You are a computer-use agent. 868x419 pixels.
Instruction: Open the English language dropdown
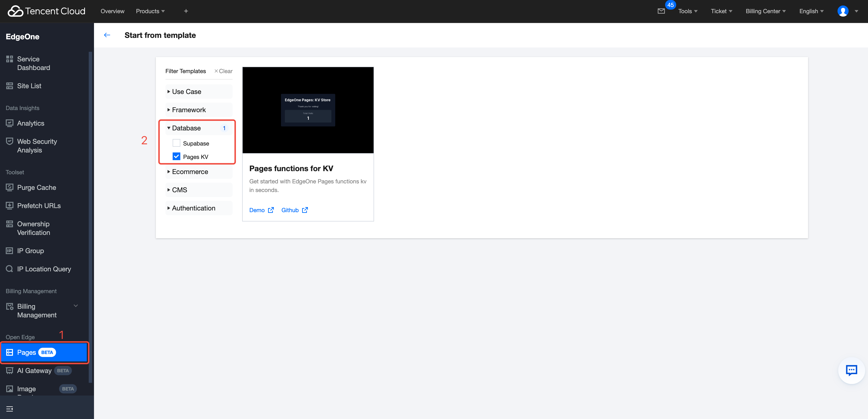click(811, 11)
